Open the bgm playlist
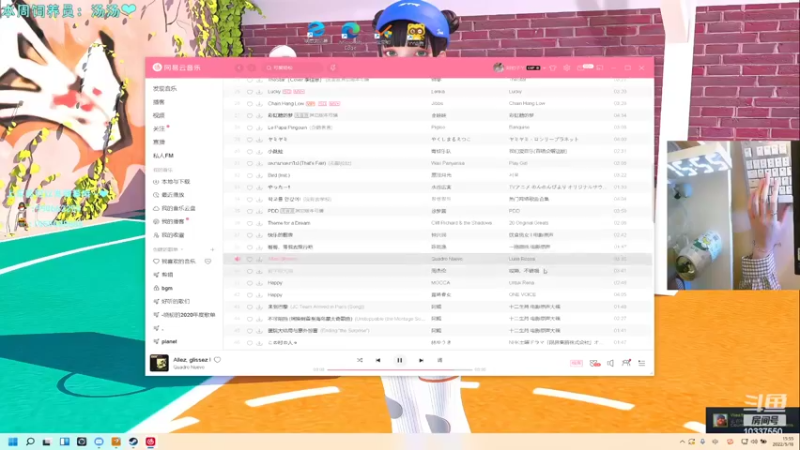800x450 pixels. tap(167, 288)
